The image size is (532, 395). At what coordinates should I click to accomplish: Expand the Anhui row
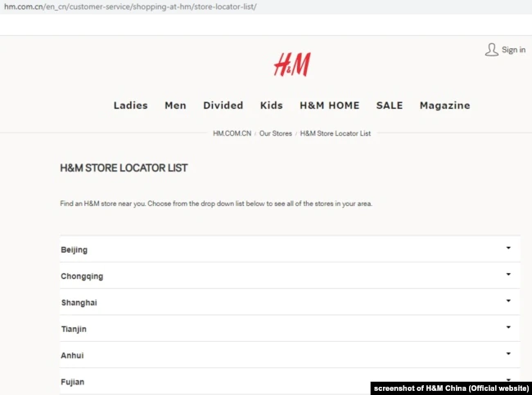pos(507,354)
